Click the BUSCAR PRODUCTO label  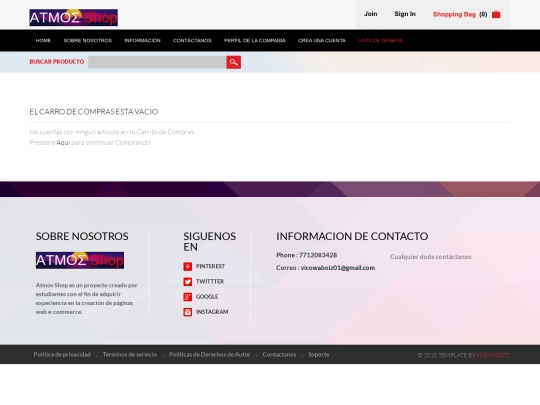(57, 62)
